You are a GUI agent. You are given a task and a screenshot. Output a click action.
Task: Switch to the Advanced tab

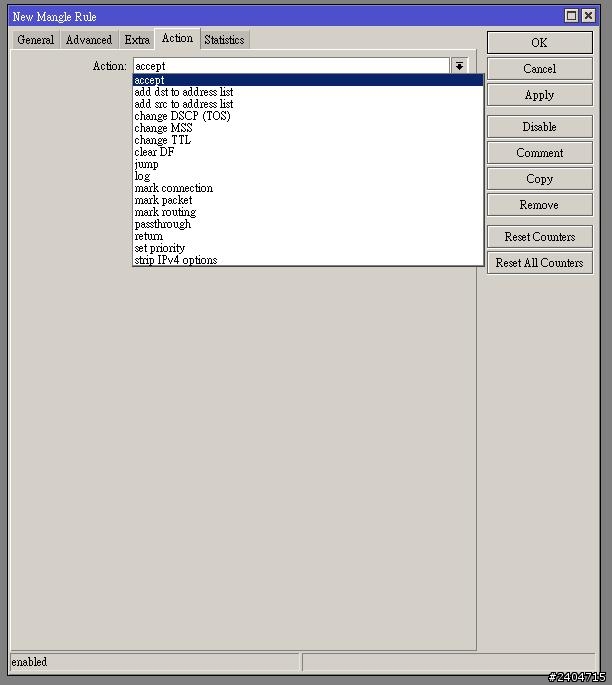coord(89,40)
